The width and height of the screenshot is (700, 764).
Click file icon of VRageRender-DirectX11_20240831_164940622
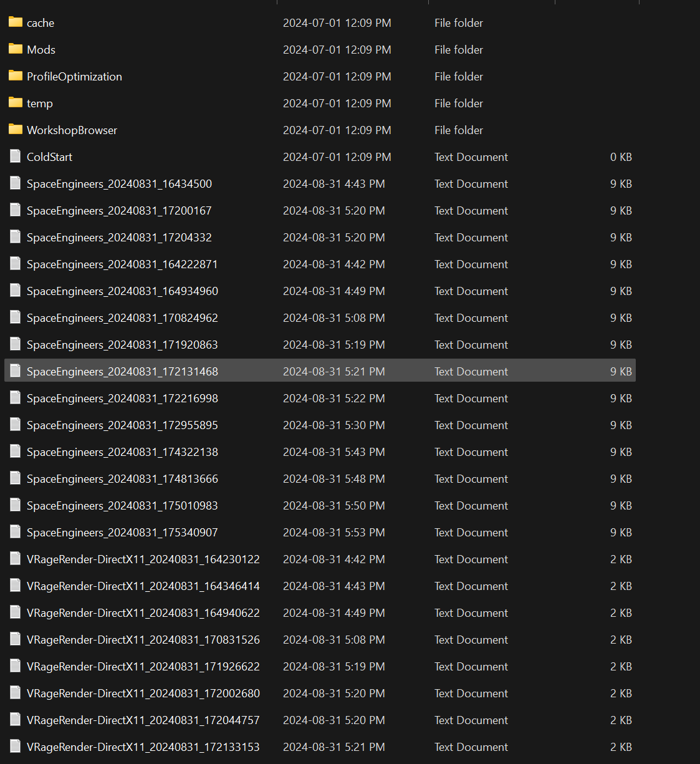tap(16, 612)
